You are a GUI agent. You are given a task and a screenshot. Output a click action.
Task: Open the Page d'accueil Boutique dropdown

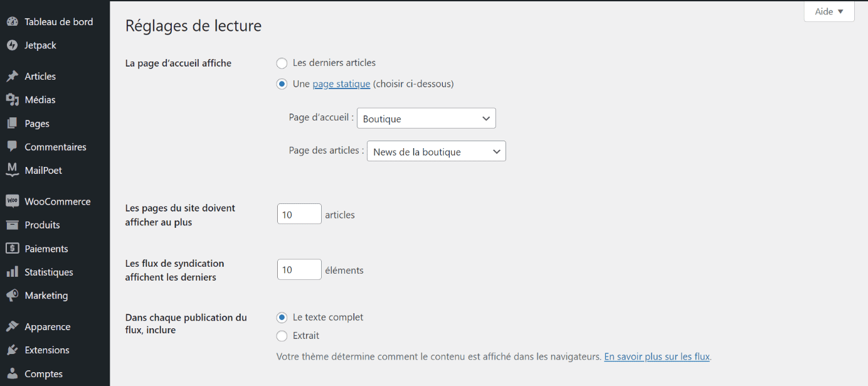point(426,119)
